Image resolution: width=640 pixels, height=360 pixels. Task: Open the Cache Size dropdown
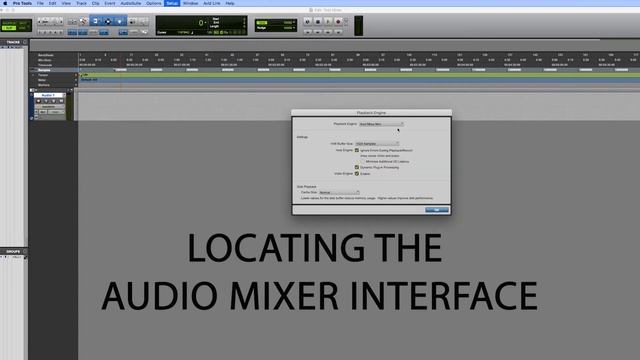(339, 192)
